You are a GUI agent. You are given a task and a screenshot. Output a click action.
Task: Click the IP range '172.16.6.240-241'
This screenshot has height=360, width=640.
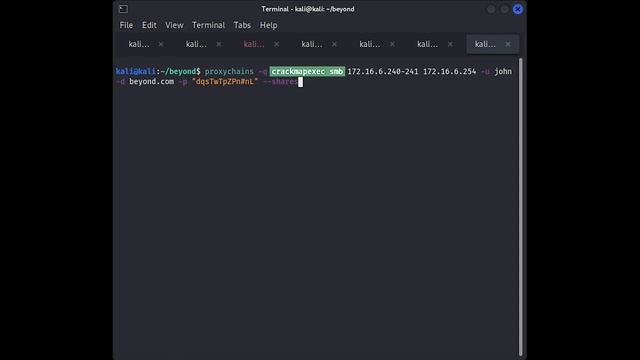coord(383,71)
